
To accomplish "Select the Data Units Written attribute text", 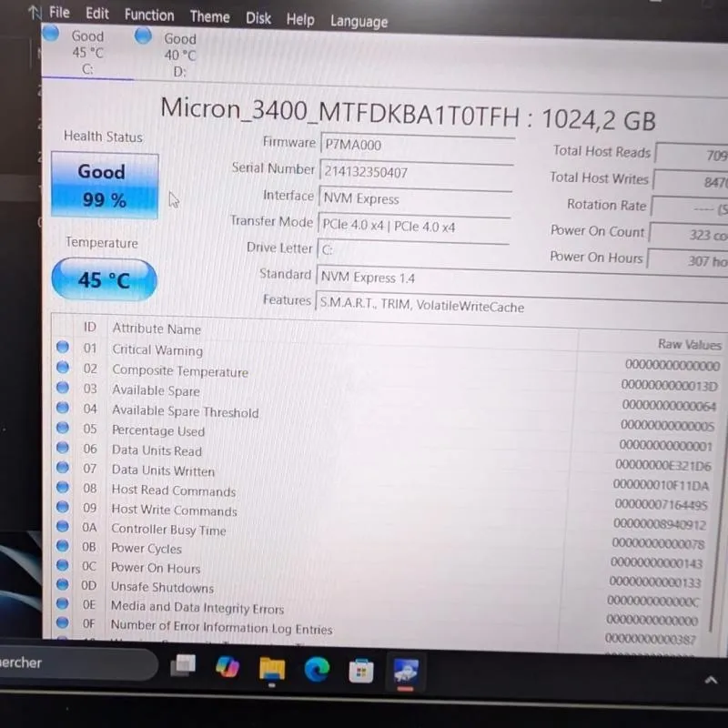I will pyautogui.click(x=163, y=470).
